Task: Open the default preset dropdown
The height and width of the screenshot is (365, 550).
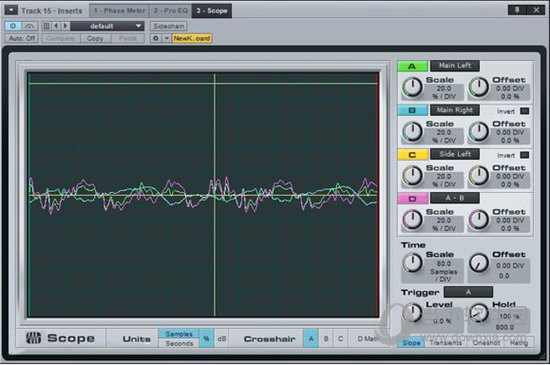Action: click(x=107, y=26)
